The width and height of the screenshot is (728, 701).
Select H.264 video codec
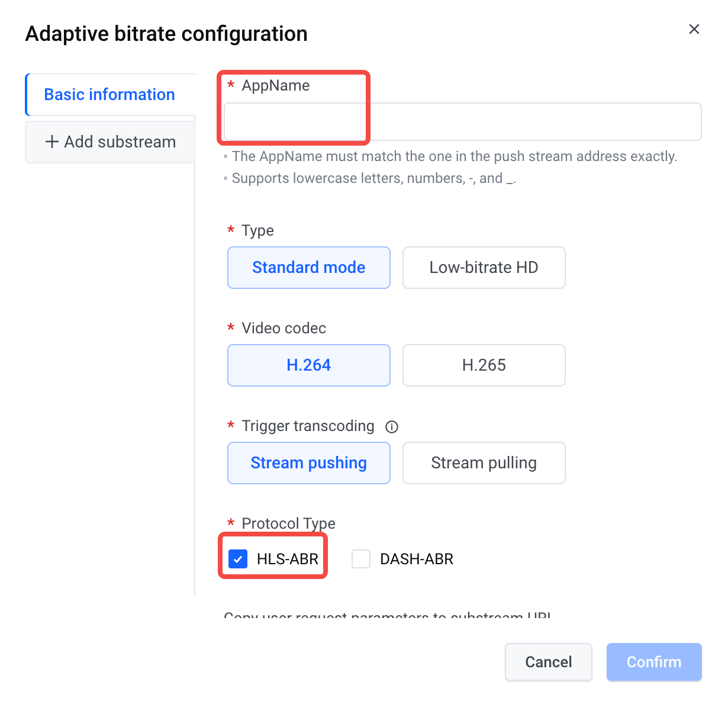tap(309, 365)
